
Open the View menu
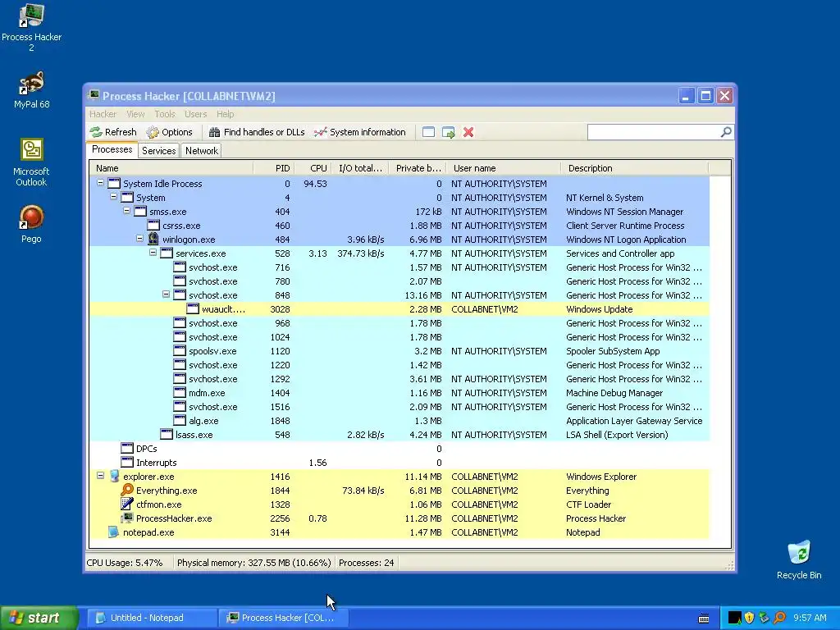(135, 114)
